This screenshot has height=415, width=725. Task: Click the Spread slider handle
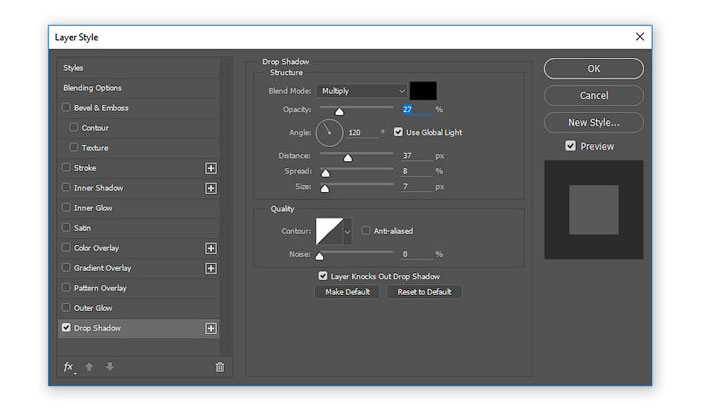[x=326, y=173]
